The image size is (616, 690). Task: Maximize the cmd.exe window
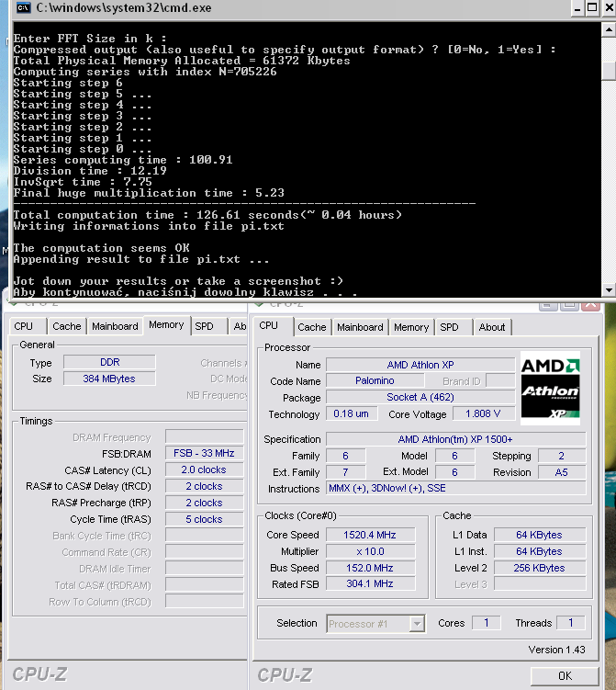[592, 8]
